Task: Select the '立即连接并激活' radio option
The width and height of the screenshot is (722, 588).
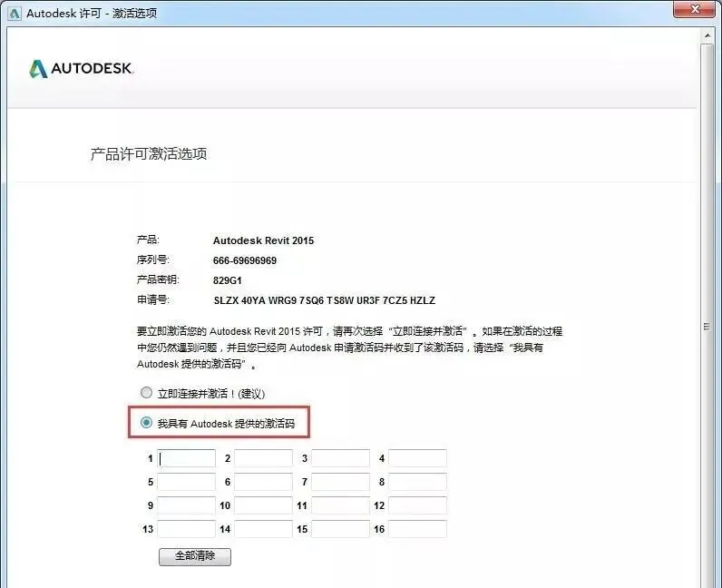Action: click(x=146, y=393)
